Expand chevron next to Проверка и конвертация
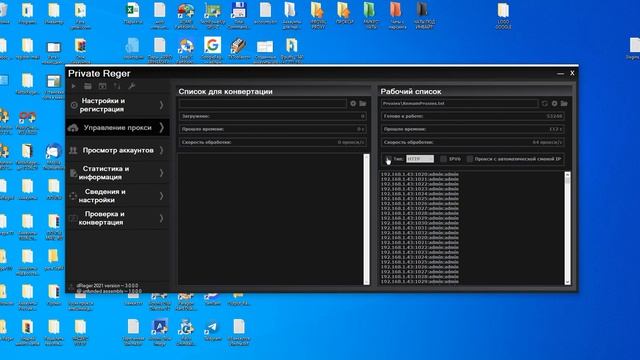The image size is (640, 360). 162,218
